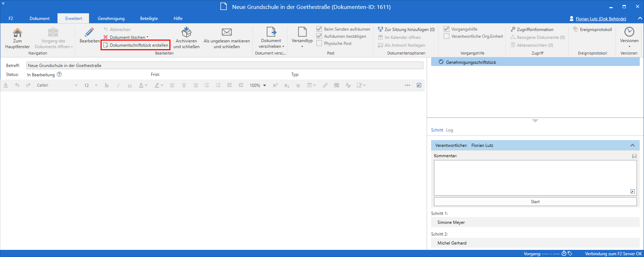This screenshot has width=644, height=257.
Task: Click the Als ungelesen markieren envelope icon
Action: click(226, 32)
